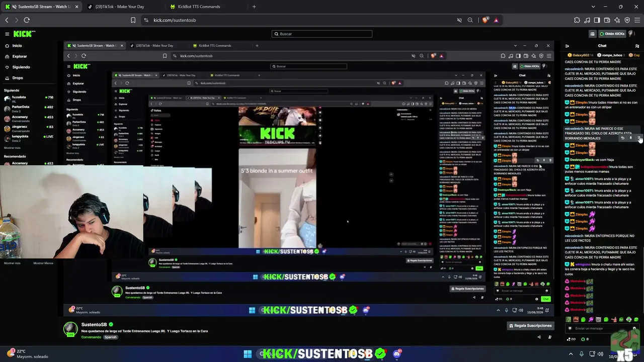Open ParkerDota's channel from the following list
Screen dimensions: 644x362
point(29,109)
